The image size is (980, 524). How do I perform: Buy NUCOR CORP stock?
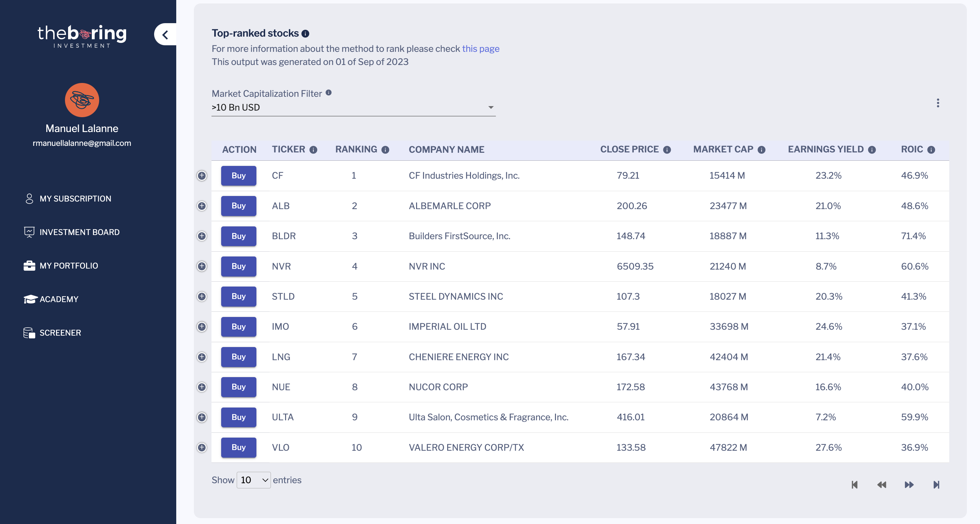click(x=238, y=387)
